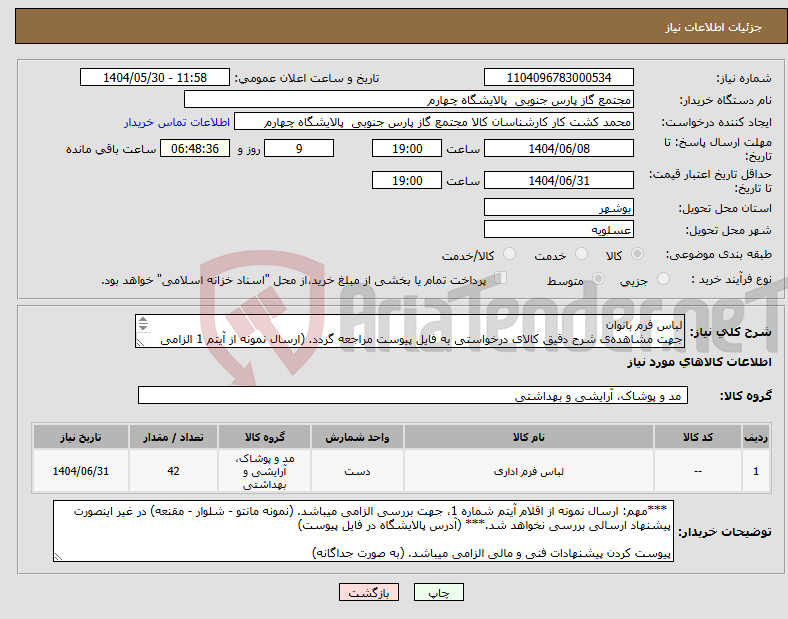Click the remaining days field showing 9

point(299,149)
